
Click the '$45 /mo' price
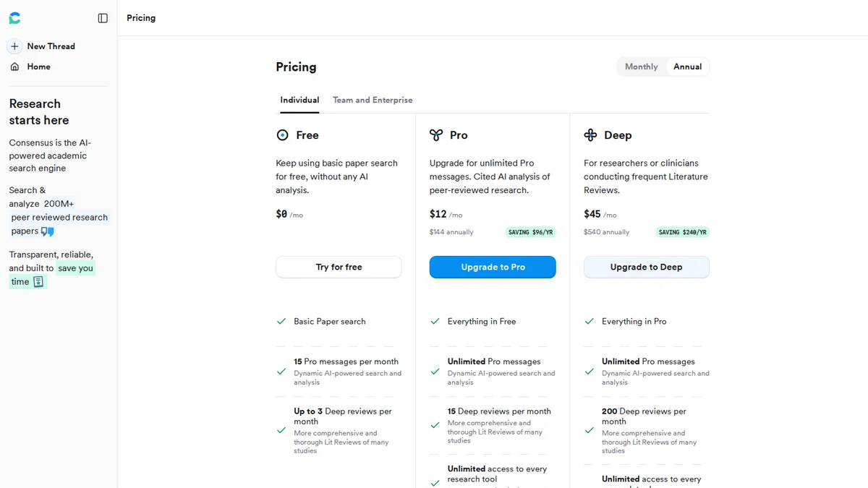(x=600, y=214)
